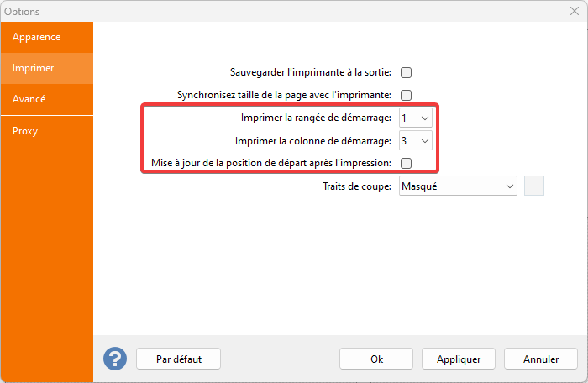Cancel with the Annuler button
The image size is (588, 383).
point(541,359)
